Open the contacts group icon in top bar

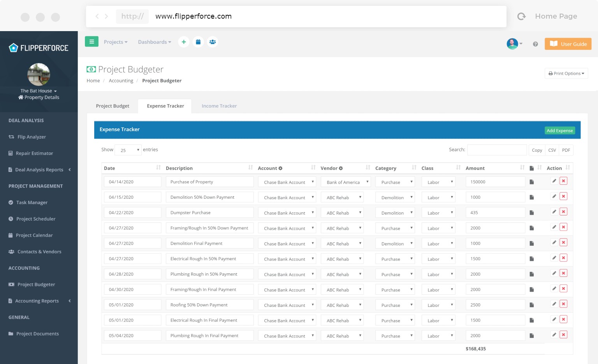click(213, 42)
